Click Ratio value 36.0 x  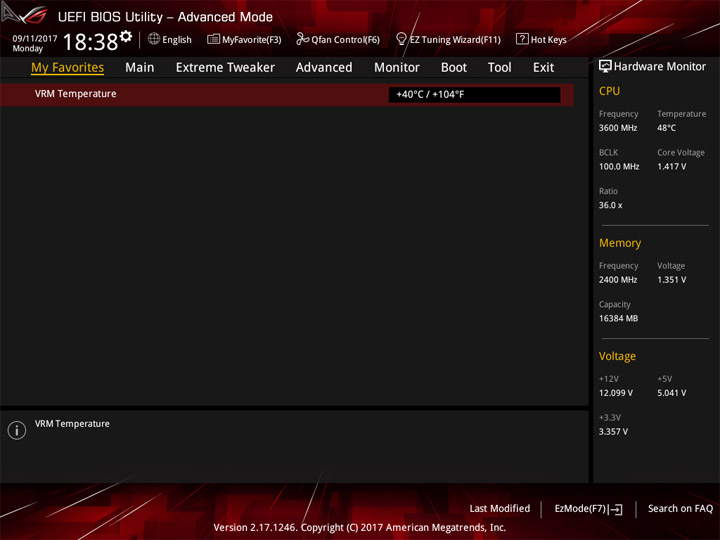coord(610,205)
